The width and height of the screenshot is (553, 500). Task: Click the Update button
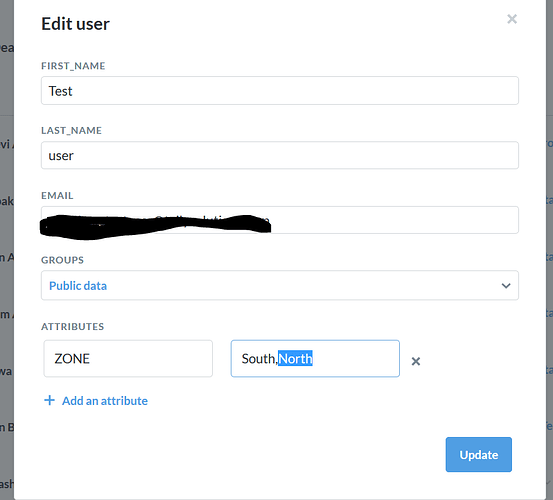point(479,455)
